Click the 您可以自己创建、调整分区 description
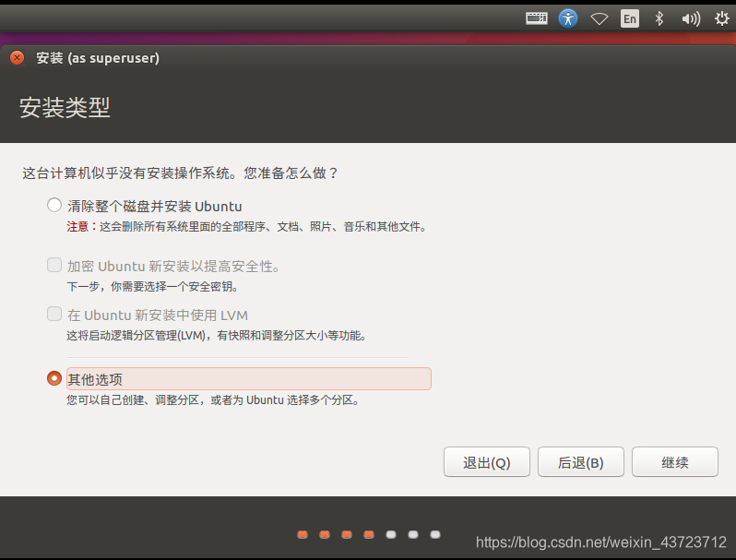This screenshot has height=560, width=736. [x=213, y=399]
